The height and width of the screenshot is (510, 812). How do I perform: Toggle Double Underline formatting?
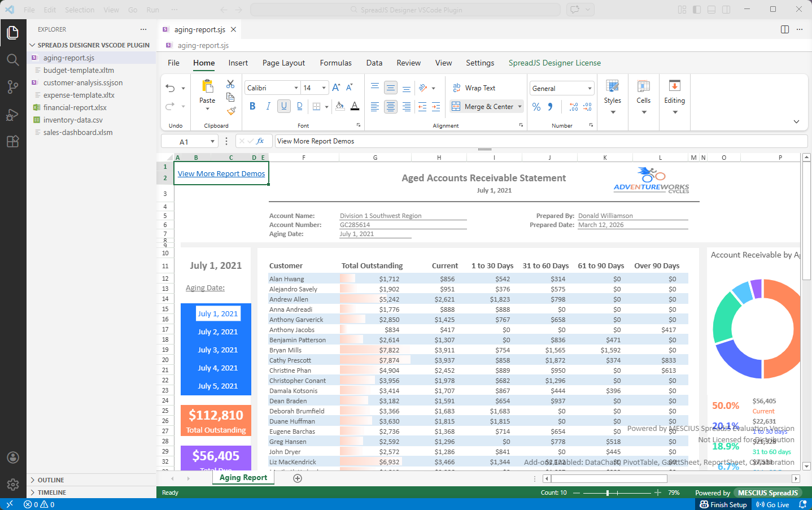(x=299, y=106)
